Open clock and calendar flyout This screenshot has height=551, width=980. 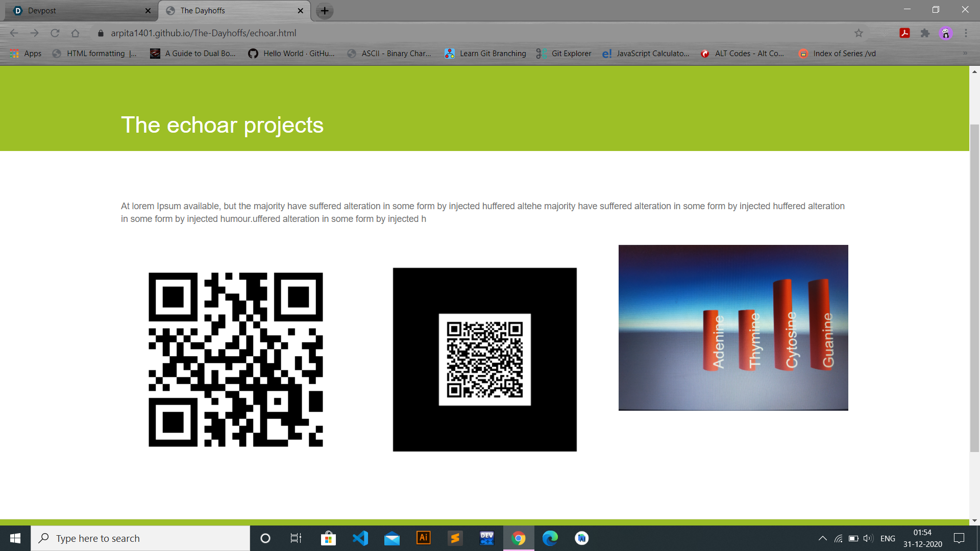(922, 538)
